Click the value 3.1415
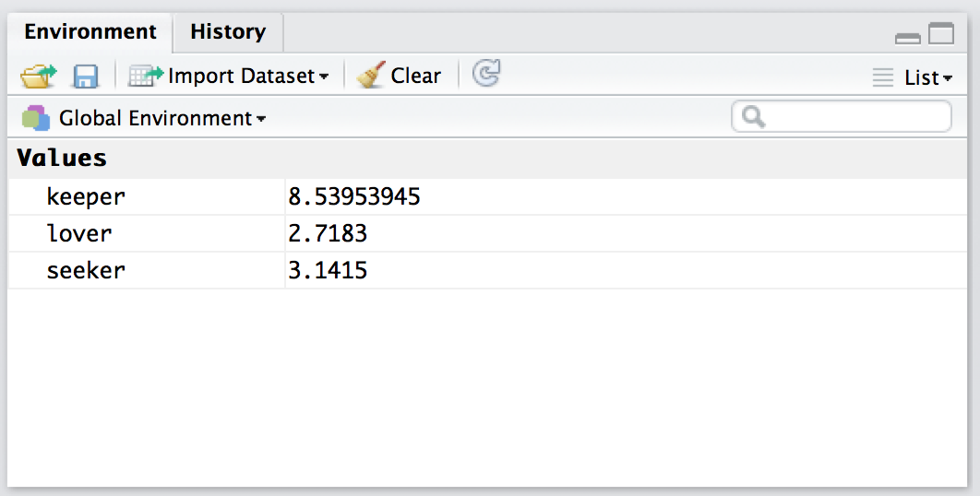980x496 pixels. tap(328, 270)
